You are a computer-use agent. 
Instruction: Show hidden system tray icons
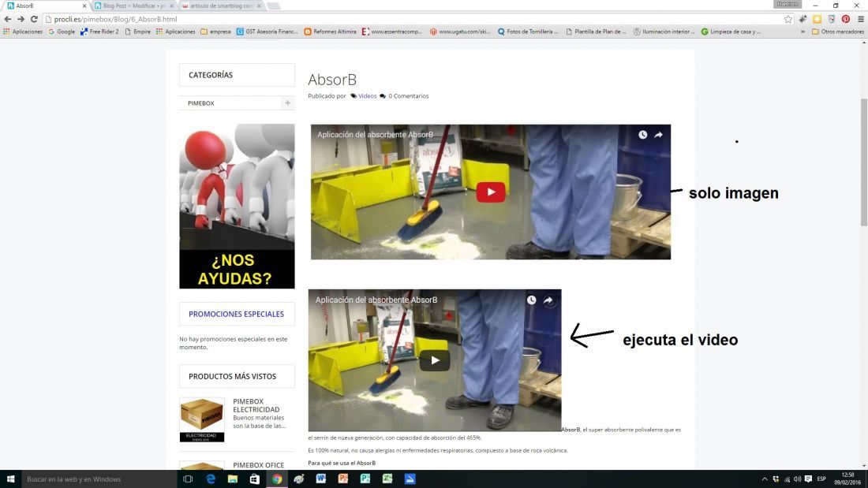click(765, 479)
